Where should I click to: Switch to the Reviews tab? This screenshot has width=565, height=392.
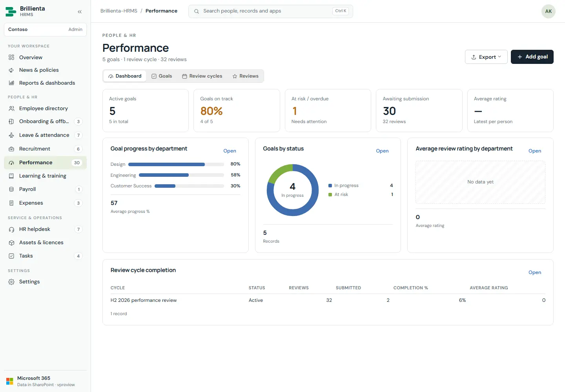pyautogui.click(x=245, y=76)
